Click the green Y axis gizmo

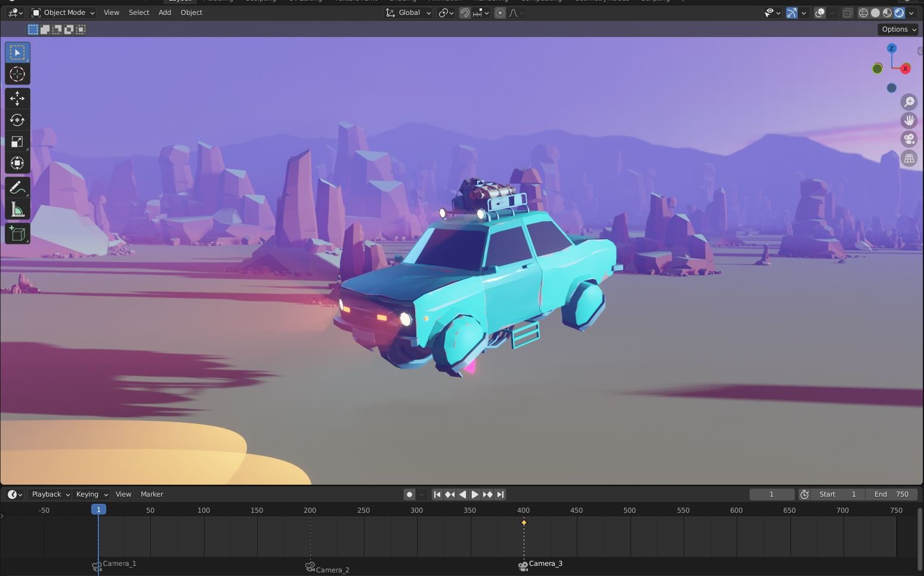(x=877, y=69)
